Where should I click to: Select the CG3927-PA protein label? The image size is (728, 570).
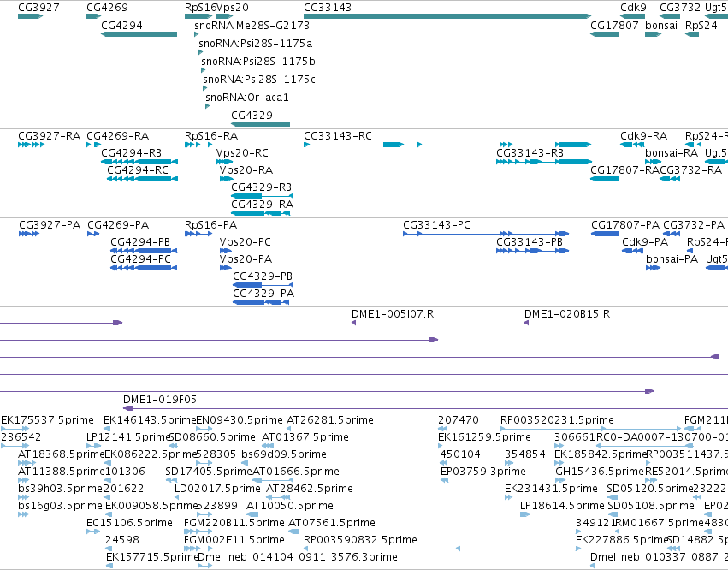pos(50,225)
